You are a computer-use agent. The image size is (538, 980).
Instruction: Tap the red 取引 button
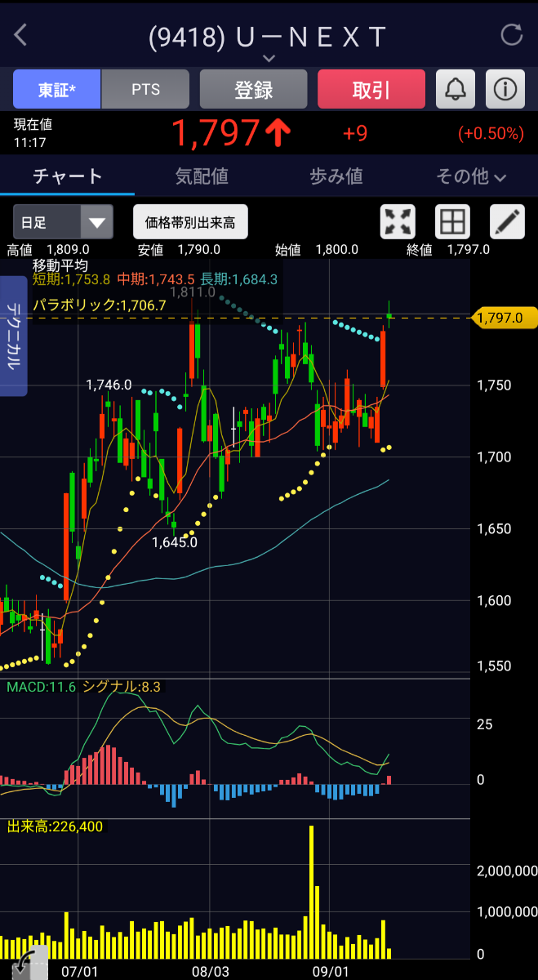coord(371,89)
